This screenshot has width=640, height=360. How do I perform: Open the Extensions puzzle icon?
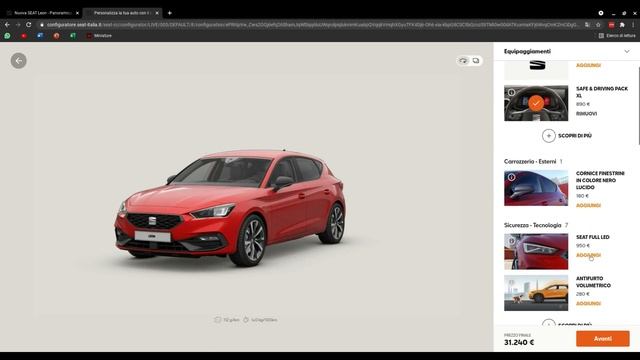click(x=622, y=25)
